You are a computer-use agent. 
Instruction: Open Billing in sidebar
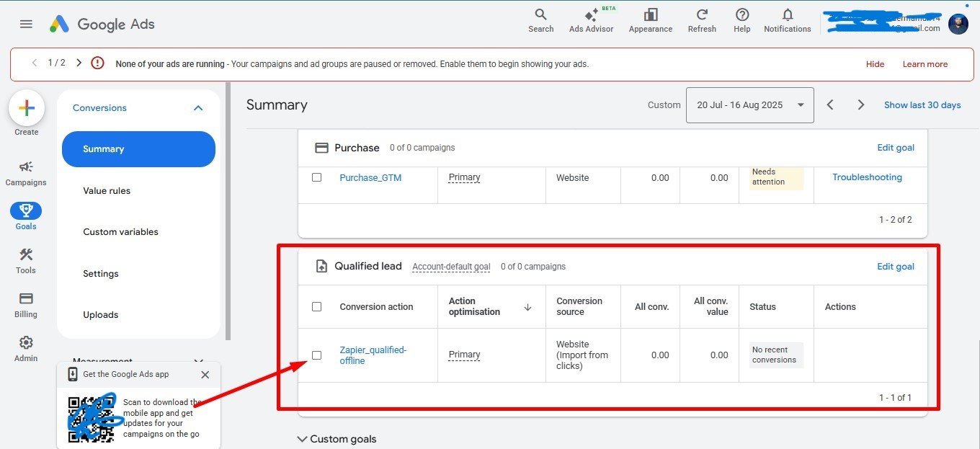pyautogui.click(x=26, y=304)
